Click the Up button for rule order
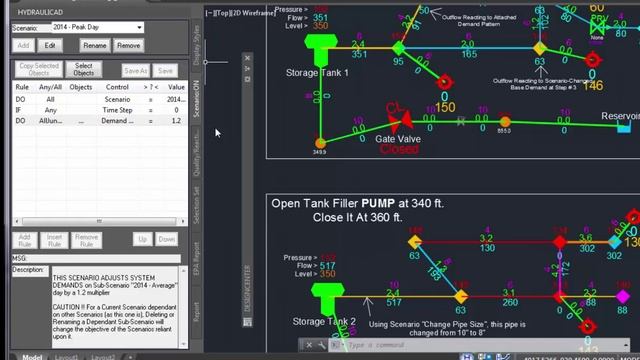Image resolution: width=640 pixels, height=360 pixels. [x=142, y=239]
